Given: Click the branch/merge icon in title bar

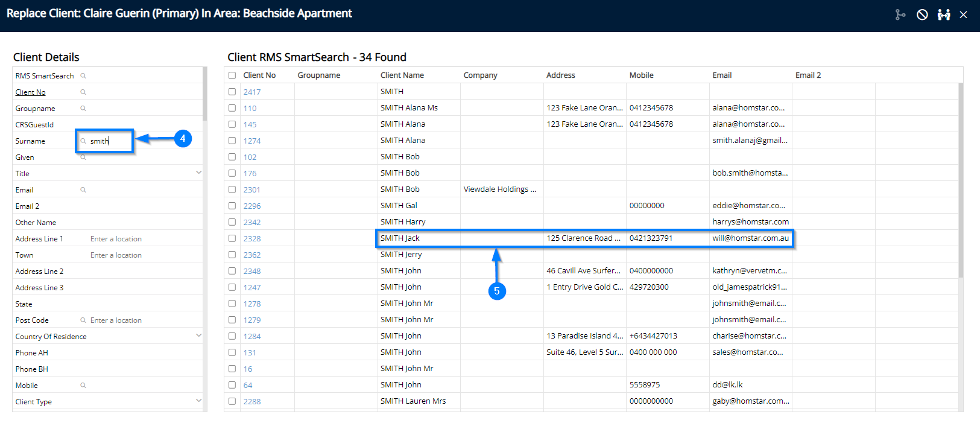Looking at the screenshot, I should (x=900, y=15).
